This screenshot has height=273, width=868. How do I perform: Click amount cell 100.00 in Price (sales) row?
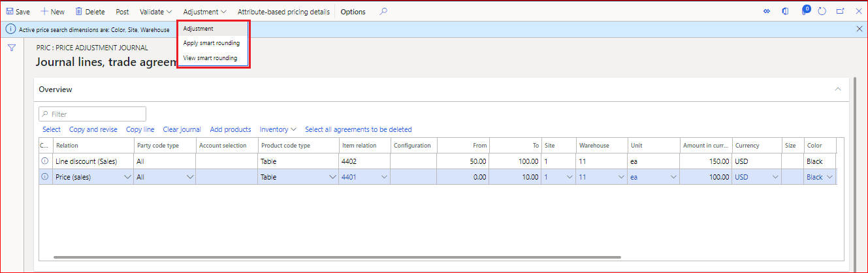point(705,177)
